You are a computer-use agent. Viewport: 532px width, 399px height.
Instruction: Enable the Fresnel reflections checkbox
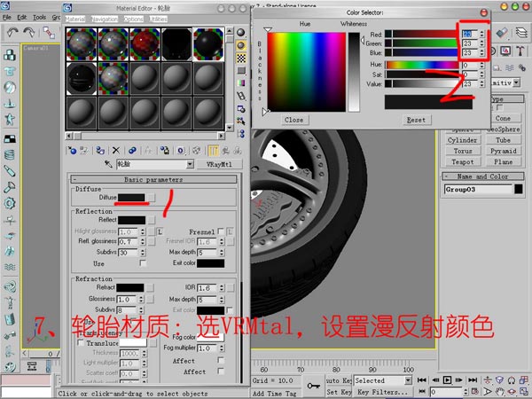[x=221, y=231]
